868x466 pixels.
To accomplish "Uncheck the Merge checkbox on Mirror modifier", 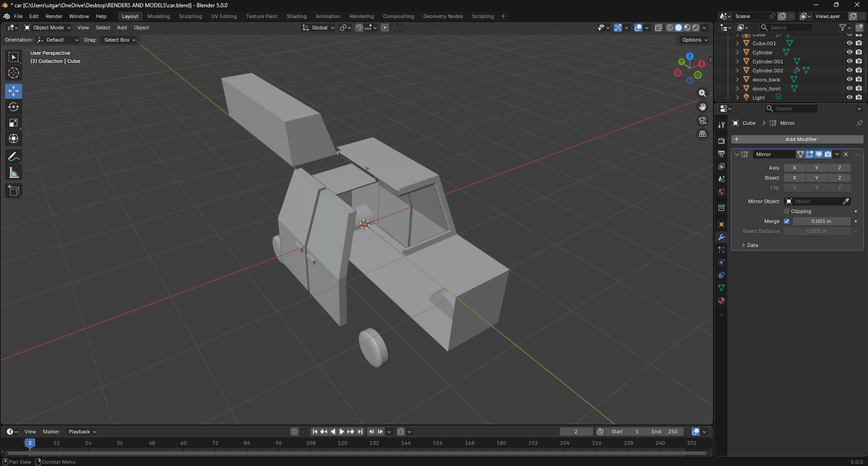I will tap(787, 221).
